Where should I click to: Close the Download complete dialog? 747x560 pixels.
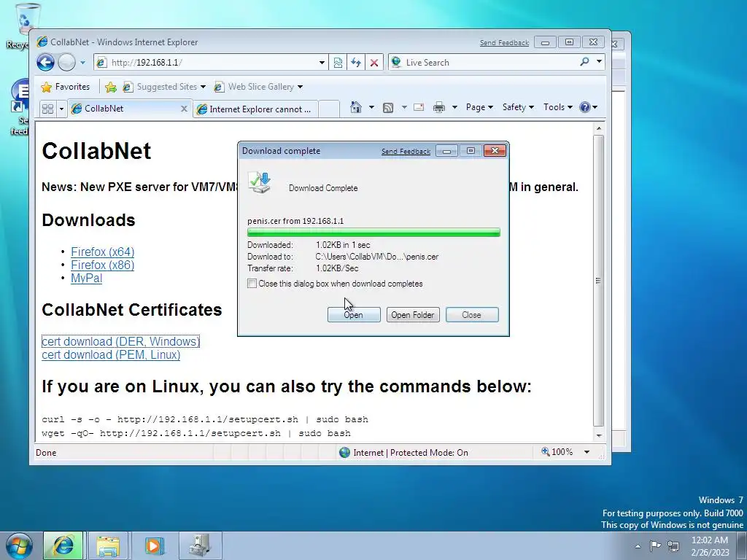click(x=472, y=315)
